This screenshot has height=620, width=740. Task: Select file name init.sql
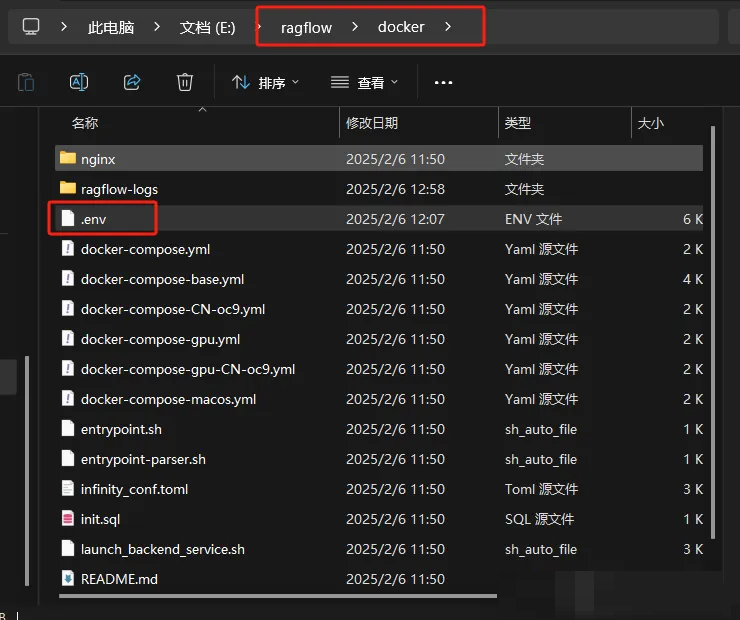point(101,519)
